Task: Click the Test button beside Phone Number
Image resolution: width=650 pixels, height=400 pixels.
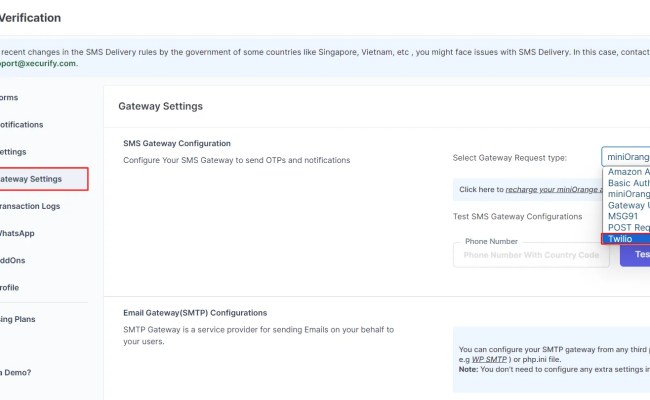Action: 635,255
